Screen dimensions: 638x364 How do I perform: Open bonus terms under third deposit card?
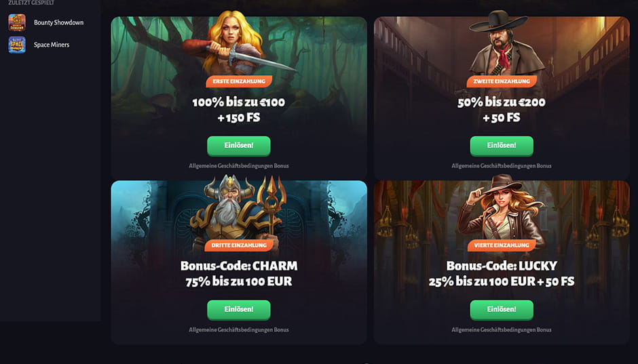[x=239, y=330]
